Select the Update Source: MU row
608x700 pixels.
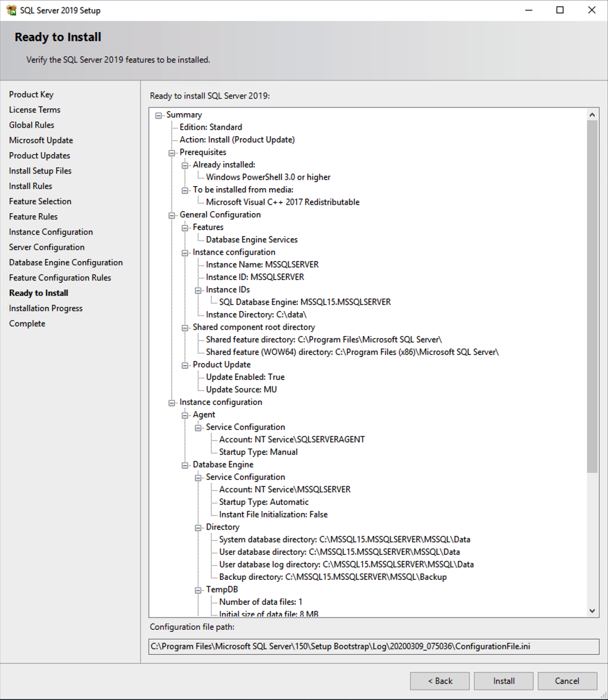pos(242,390)
